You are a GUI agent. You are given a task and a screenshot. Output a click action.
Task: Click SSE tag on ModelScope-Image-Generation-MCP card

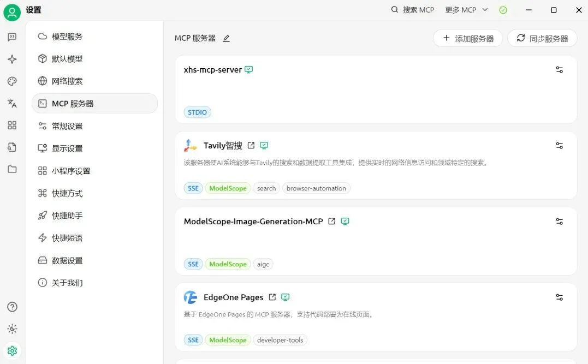(x=193, y=264)
